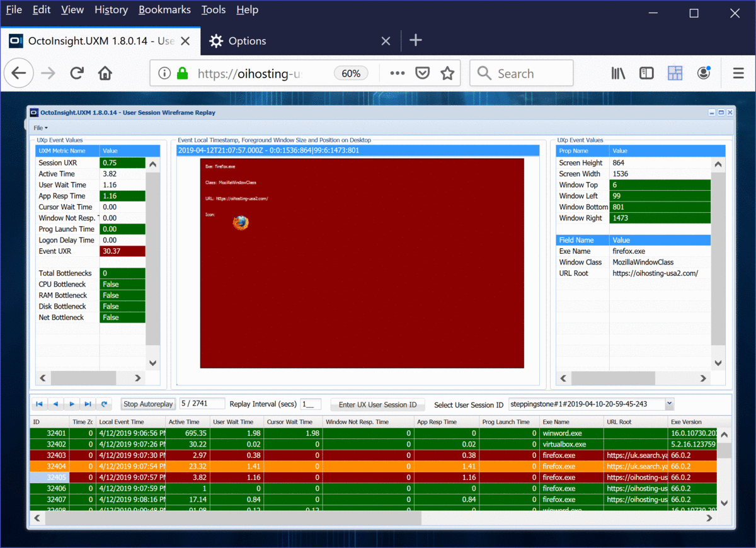Click the green padlock security icon
Viewport: 756px width, 548px height.
coord(183,74)
